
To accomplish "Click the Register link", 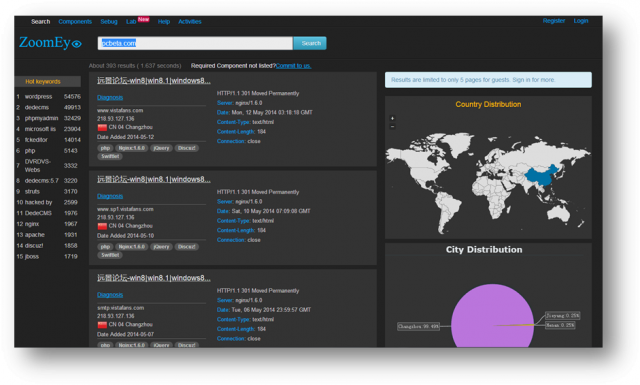I will pos(554,21).
